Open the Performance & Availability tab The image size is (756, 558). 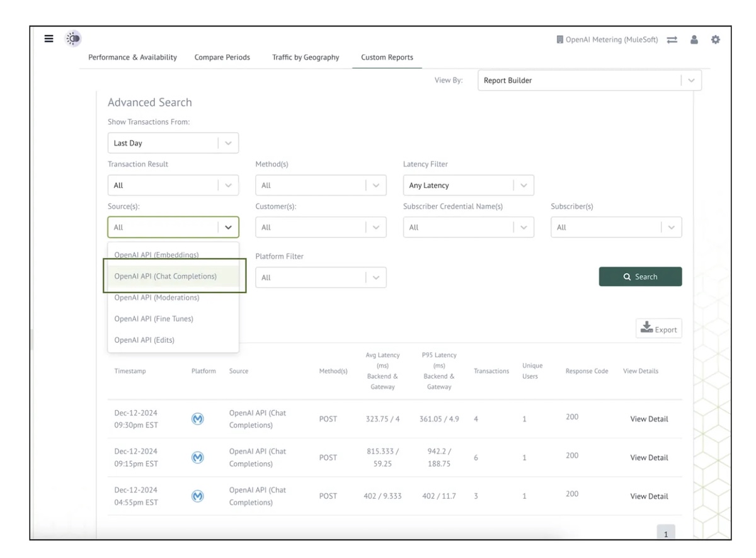(132, 57)
